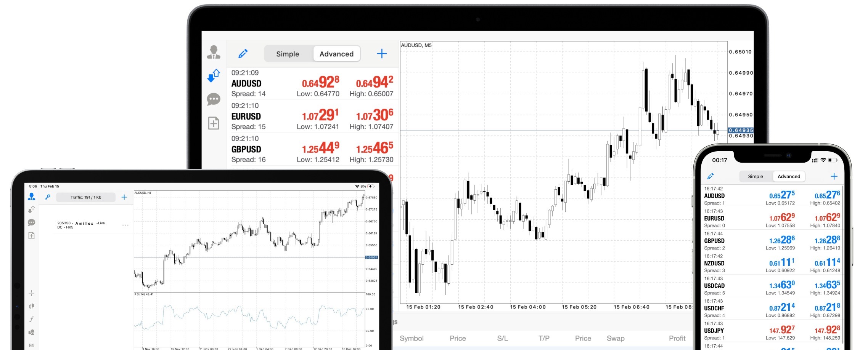Select Advanced view on laptop quotes
This screenshot has height=350, width=868.
click(337, 54)
